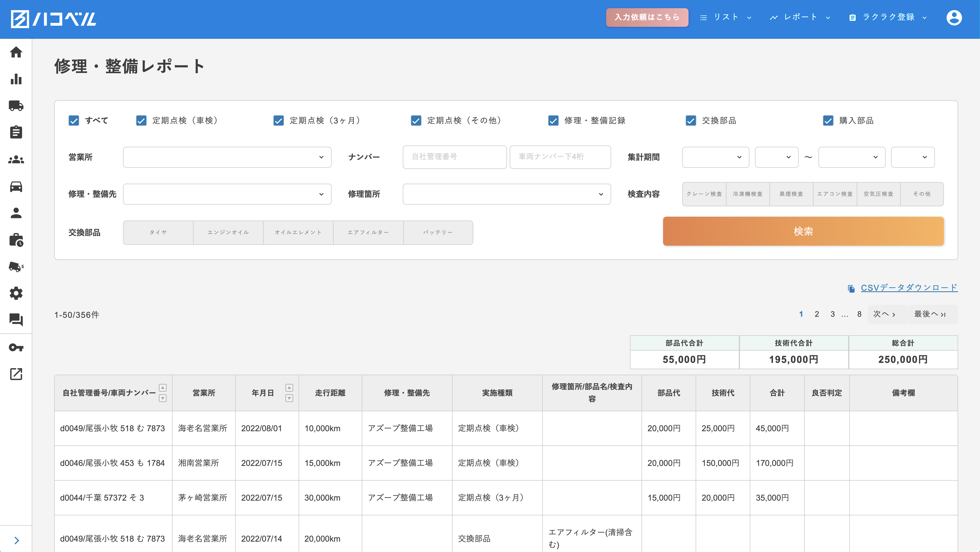Click the key icon in sidebar
This screenshot has width=980, height=552.
click(16, 347)
